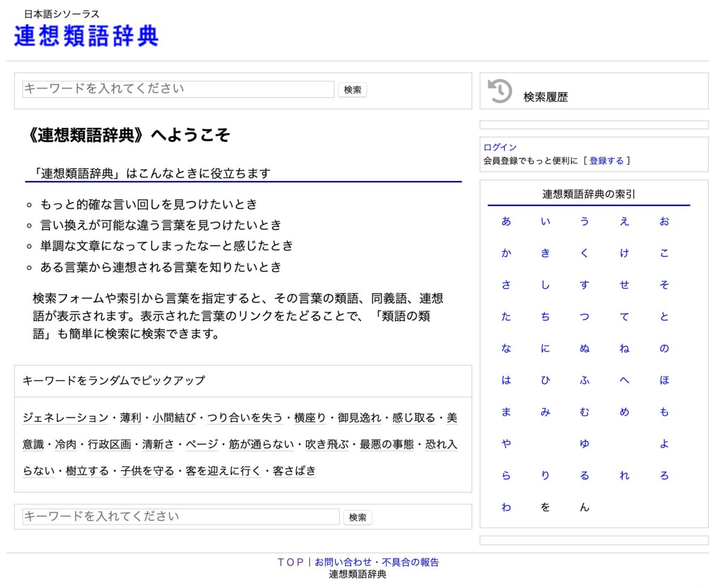This screenshot has width=725, height=588.
Task: Open index entry あ
Action: pos(506,222)
